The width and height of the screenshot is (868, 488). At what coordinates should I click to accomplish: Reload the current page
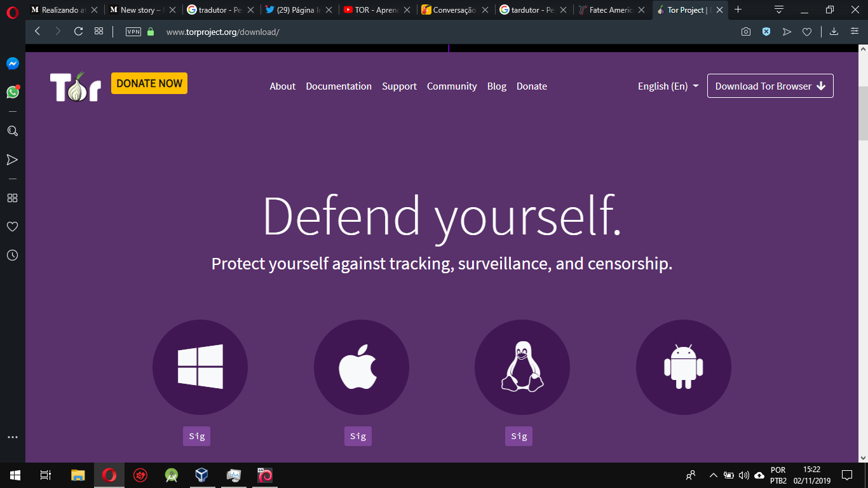pos(79,31)
